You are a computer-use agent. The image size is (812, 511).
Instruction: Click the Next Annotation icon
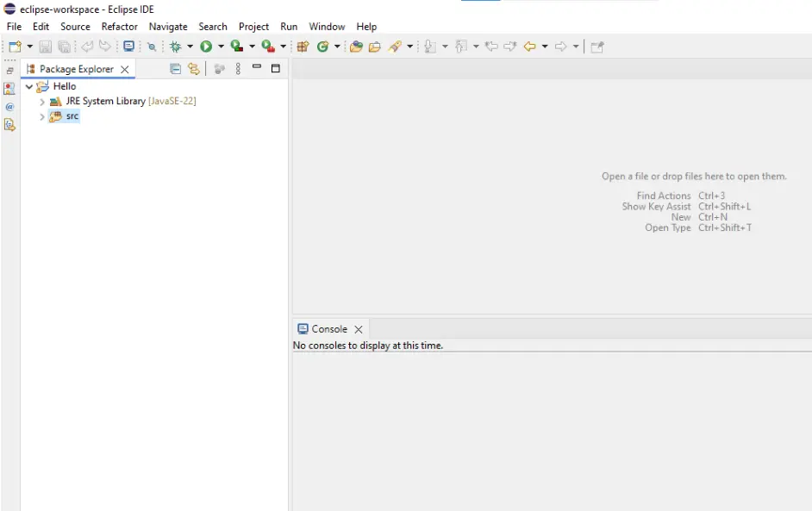tap(430, 47)
